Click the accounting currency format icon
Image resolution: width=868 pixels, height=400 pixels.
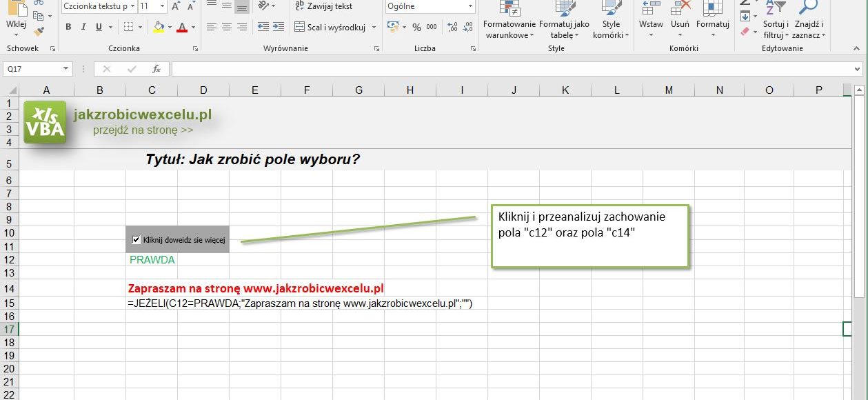click(x=392, y=27)
